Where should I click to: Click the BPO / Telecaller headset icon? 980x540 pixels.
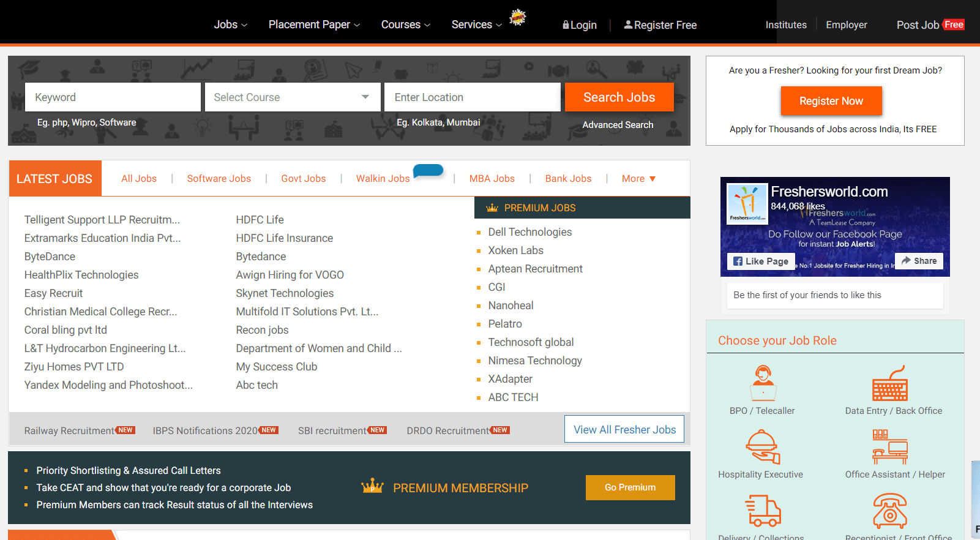763,383
